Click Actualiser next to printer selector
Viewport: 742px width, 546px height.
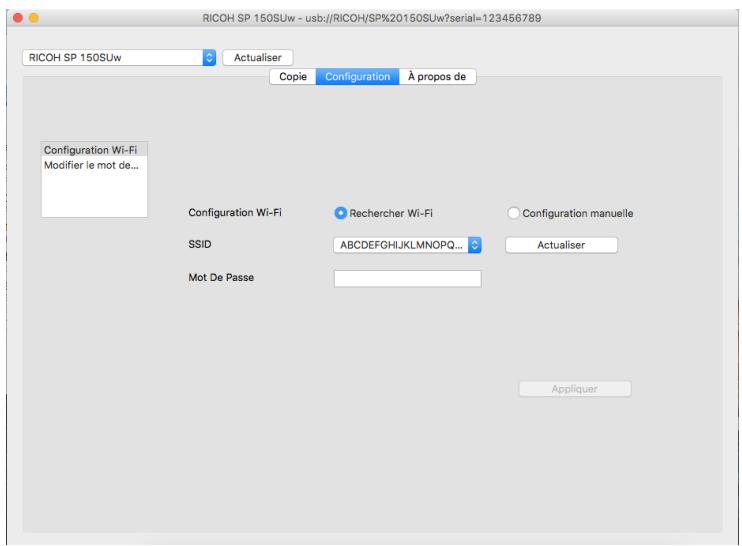point(258,58)
